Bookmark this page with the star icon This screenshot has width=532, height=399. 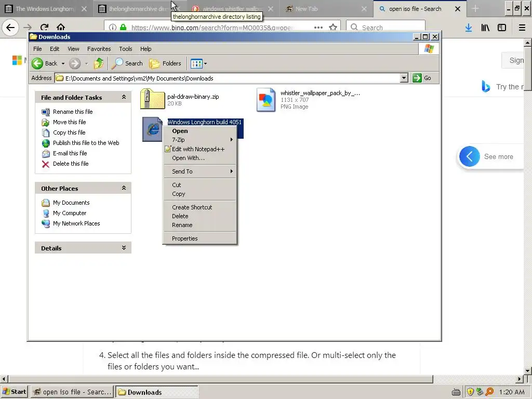point(333,27)
